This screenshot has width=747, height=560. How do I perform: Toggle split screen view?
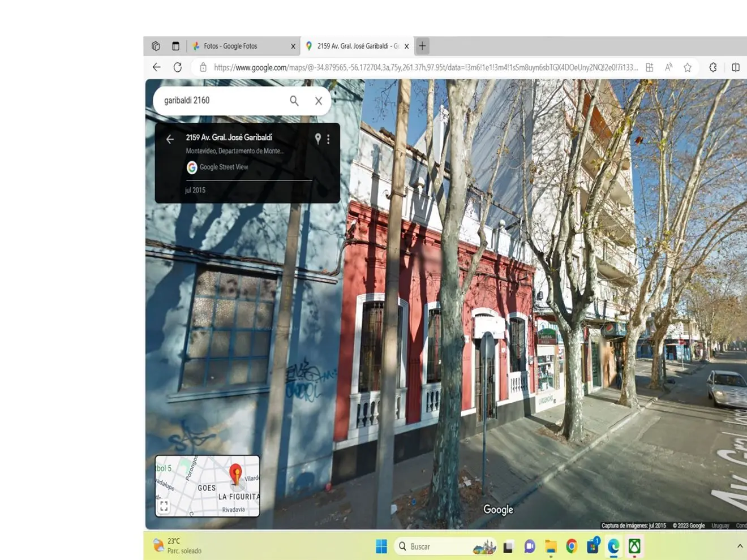(x=736, y=67)
